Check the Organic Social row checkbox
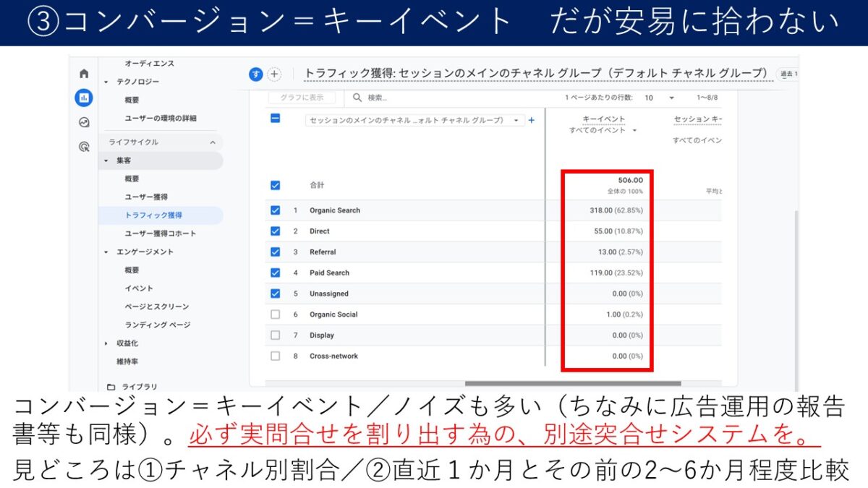 (x=275, y=314)
